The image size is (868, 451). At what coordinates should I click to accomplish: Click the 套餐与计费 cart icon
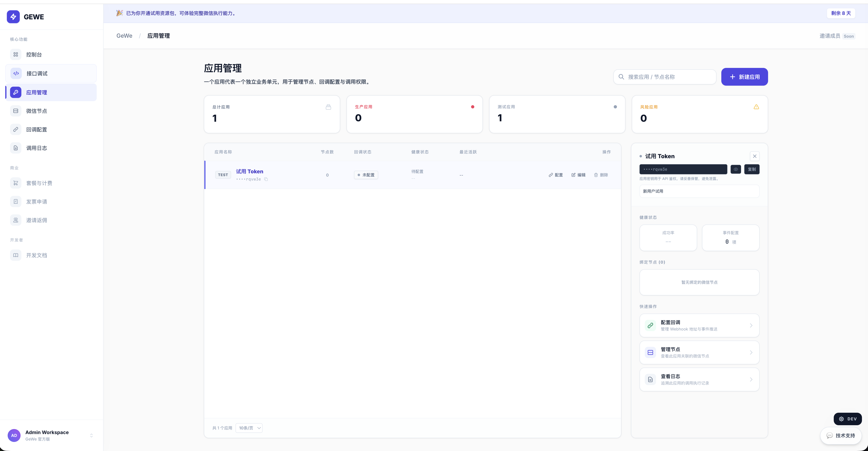[x=16, y=183]
